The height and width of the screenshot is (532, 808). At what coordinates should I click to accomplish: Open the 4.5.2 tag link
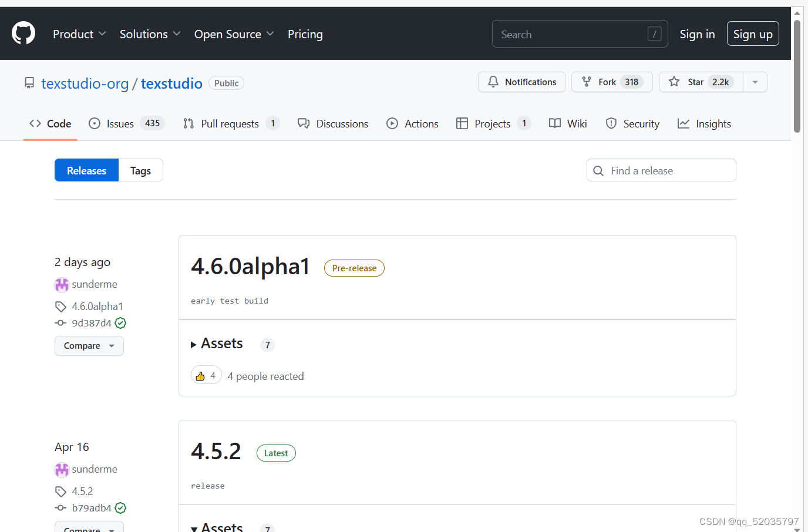click(82, 491)
